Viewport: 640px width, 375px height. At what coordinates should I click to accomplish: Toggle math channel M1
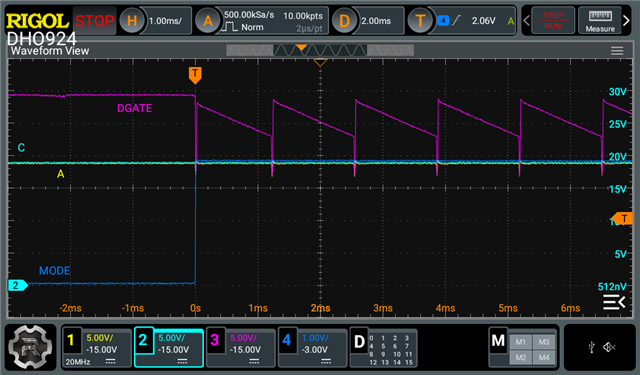520,342
